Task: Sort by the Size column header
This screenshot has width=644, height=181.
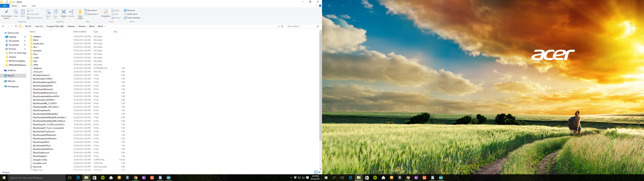Action: click(119, 32)
